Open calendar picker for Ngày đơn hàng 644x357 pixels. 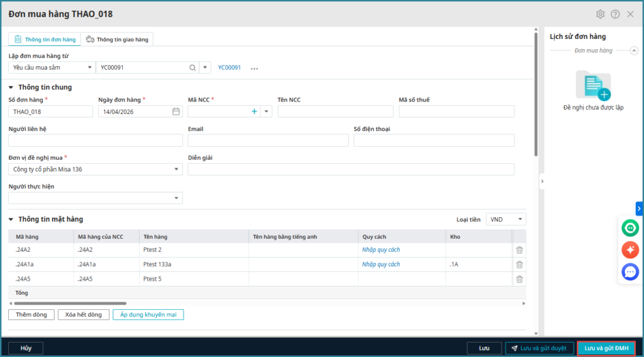[176, 111]
